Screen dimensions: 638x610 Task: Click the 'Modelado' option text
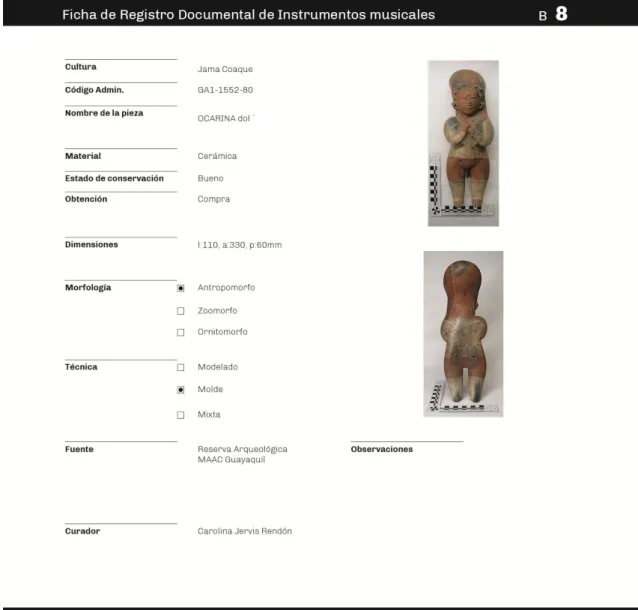218,367
